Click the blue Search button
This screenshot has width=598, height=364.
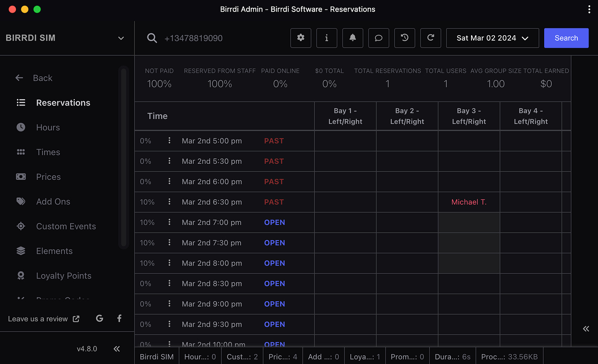click(x=566, y=38)
